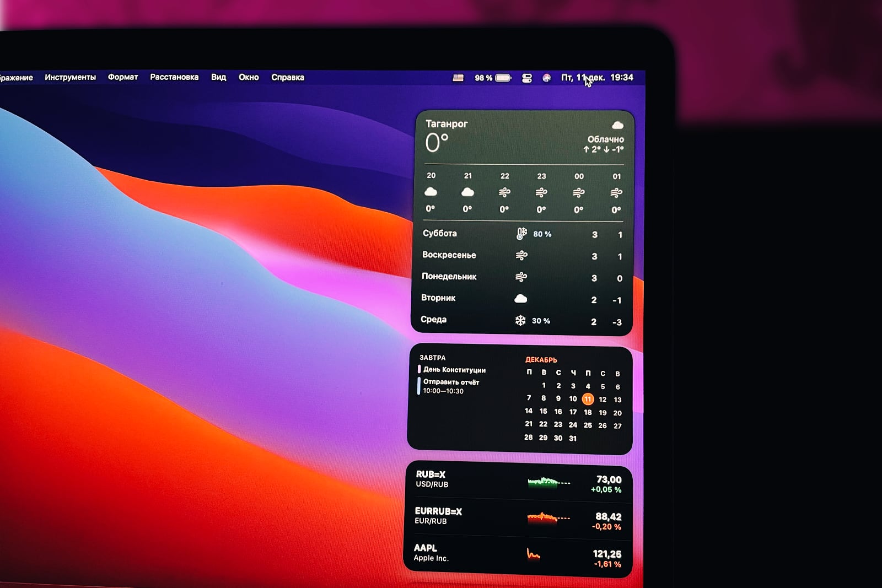882x588 pixels.
Task: Click the cloud icon in the Вторник row
Action: (520, 299)
